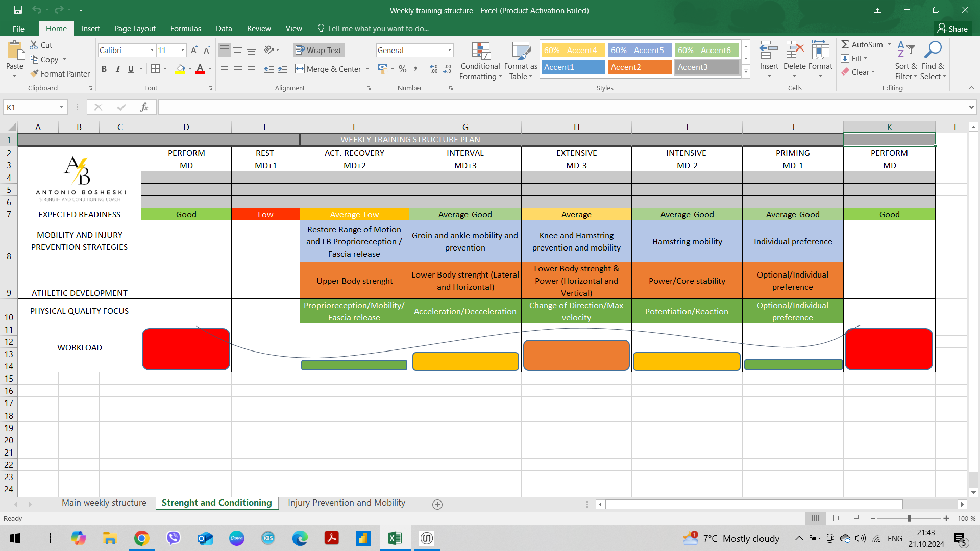Click the Share button

(952, 29)
